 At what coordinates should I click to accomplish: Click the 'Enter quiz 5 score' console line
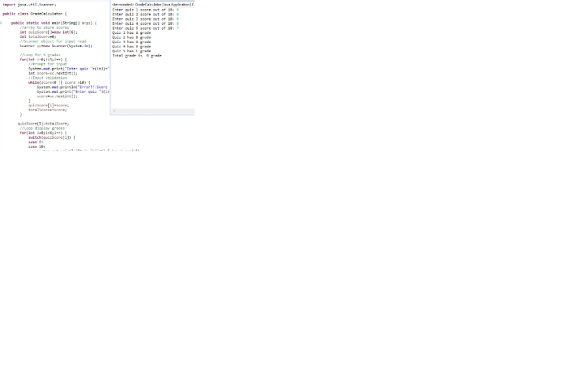tap(145, 28)
